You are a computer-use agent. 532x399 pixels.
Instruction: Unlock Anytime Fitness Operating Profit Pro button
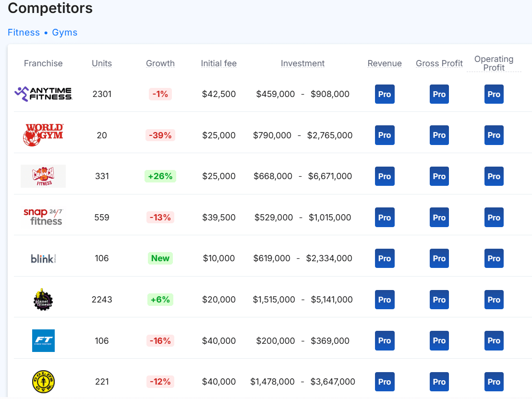(494, 94)
